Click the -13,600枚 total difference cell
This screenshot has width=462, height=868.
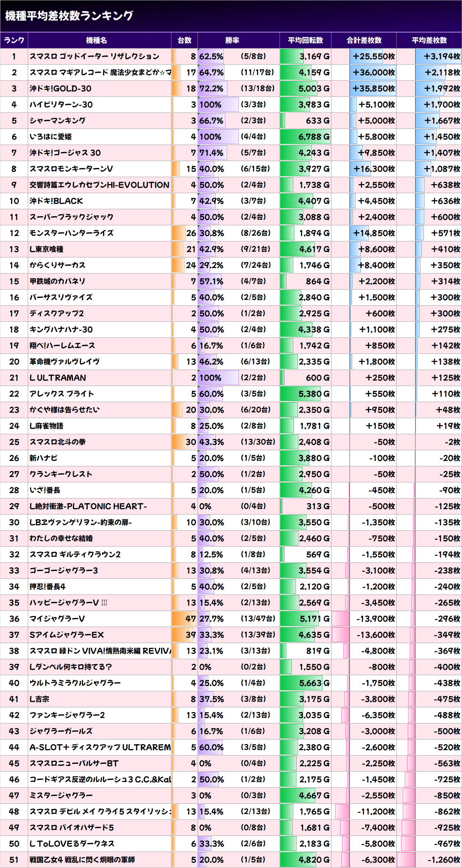(364, 635)
